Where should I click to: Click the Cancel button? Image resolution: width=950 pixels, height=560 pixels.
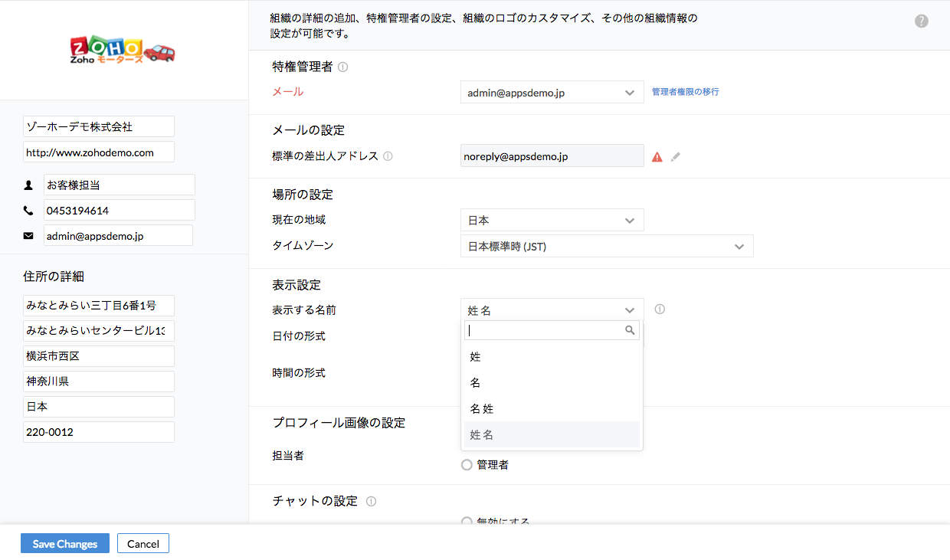click(143, 544)
